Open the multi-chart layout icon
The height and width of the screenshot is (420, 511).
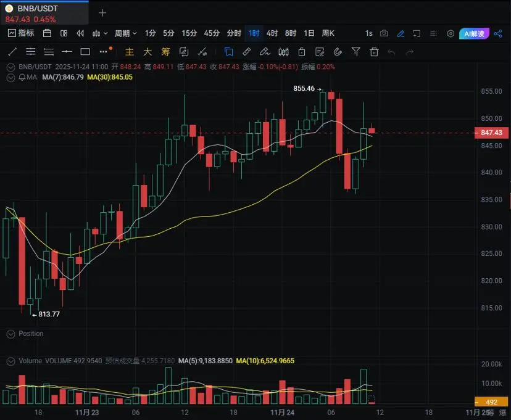[x=64, y=33]
